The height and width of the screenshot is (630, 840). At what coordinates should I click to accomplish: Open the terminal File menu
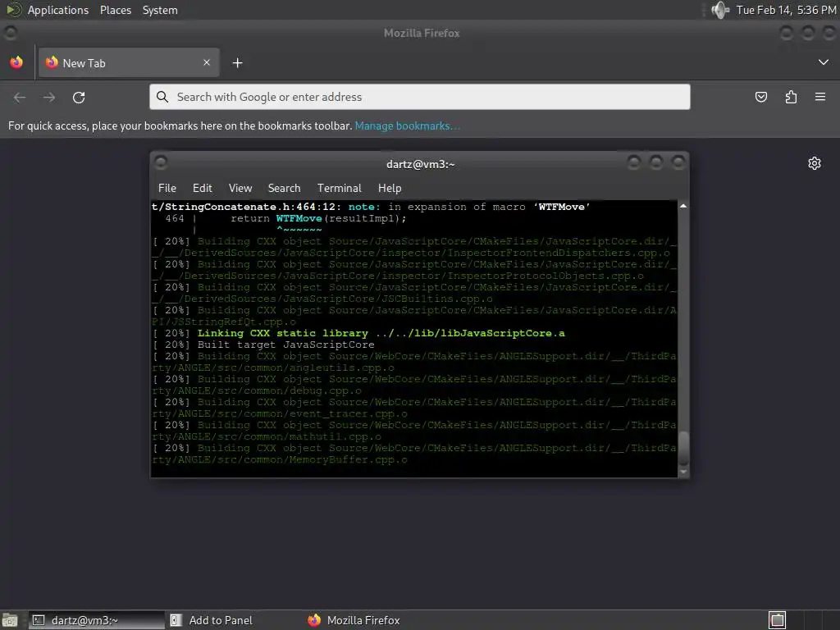point(167,188)
